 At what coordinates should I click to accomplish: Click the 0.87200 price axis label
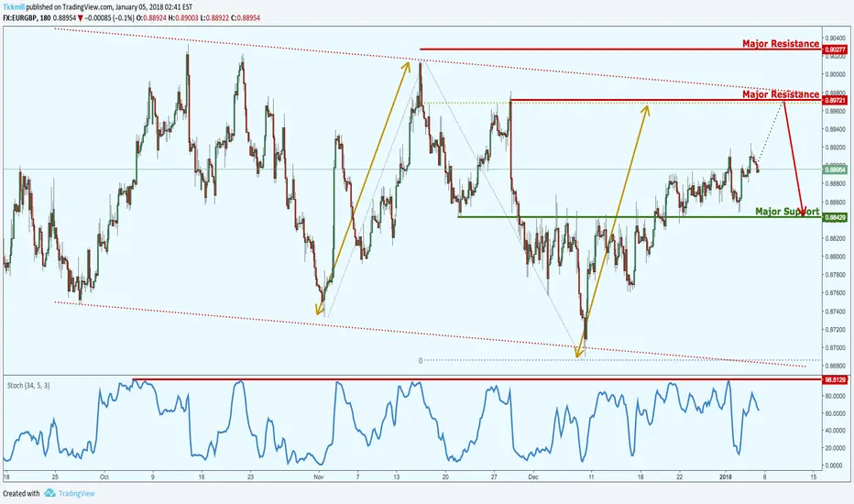point(836,329)
